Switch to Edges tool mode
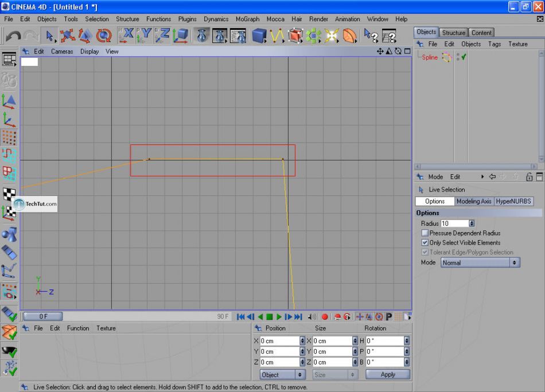 click(x=9, y=156)
